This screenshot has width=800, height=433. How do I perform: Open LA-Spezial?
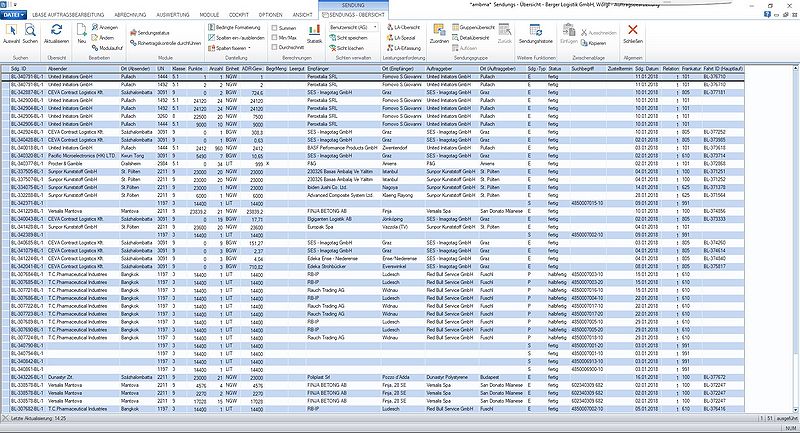click(401, 38)
